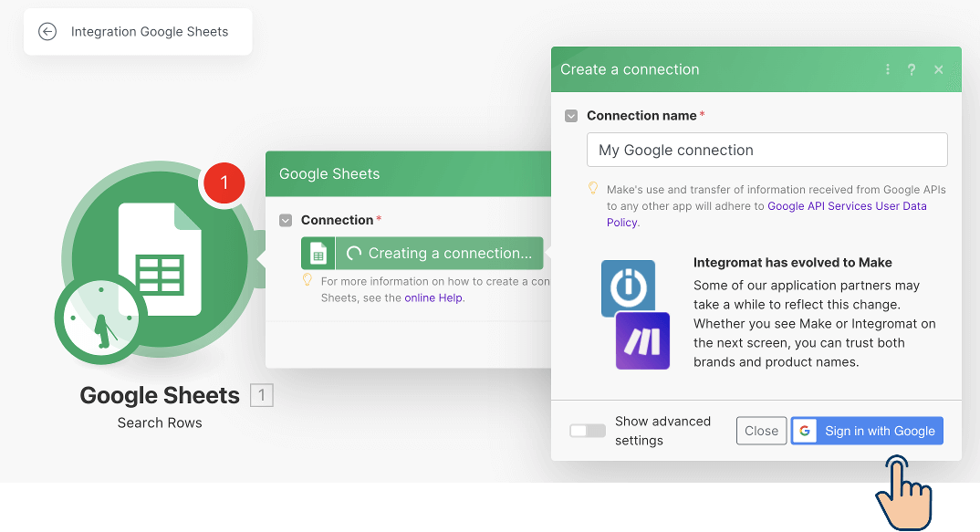Click the red notification badge showing 1
980x532 pixels.
[224, 183]
